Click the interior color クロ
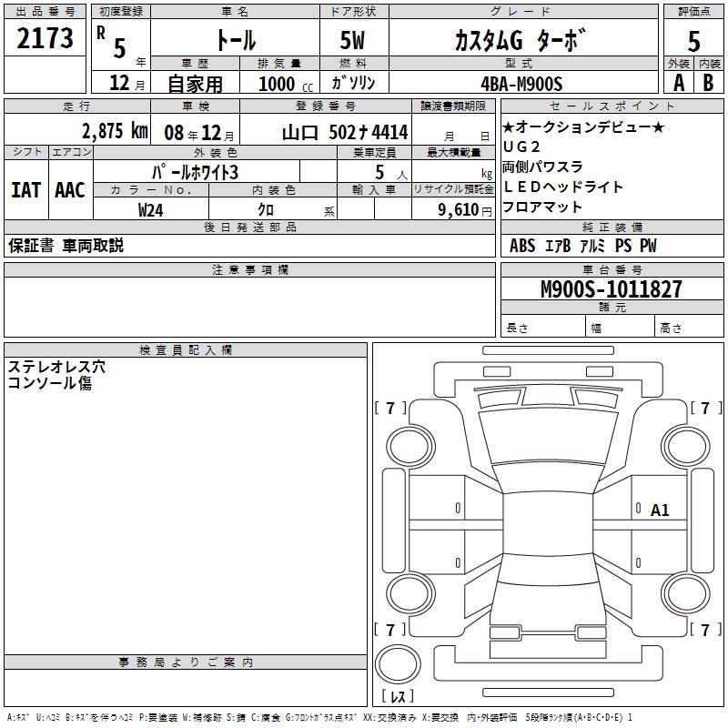The height and width of the screenshot is (728, 728). [266, 210]
